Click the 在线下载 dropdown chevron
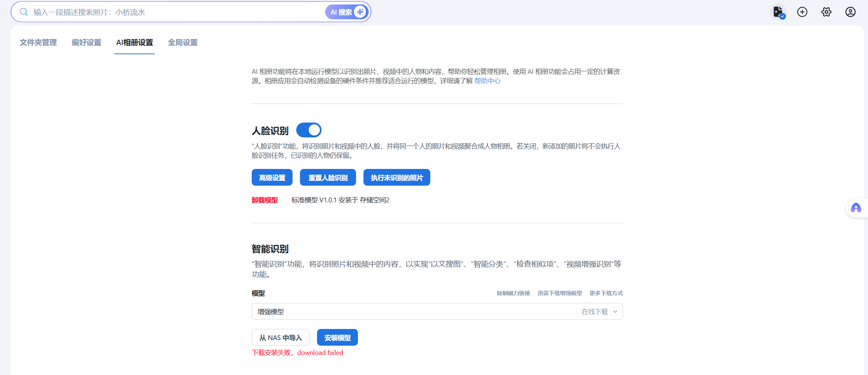 pyautogui.click(x=615, y=312)
